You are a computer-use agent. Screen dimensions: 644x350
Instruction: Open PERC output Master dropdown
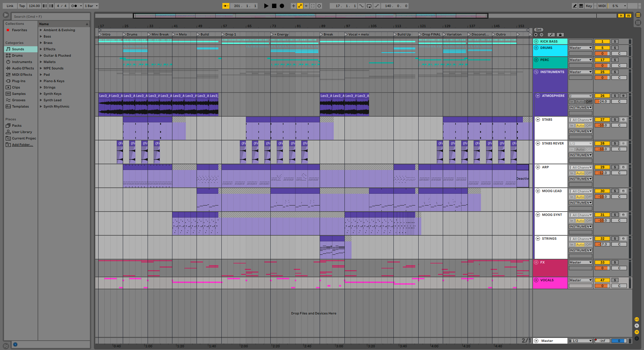pos(581,60)
